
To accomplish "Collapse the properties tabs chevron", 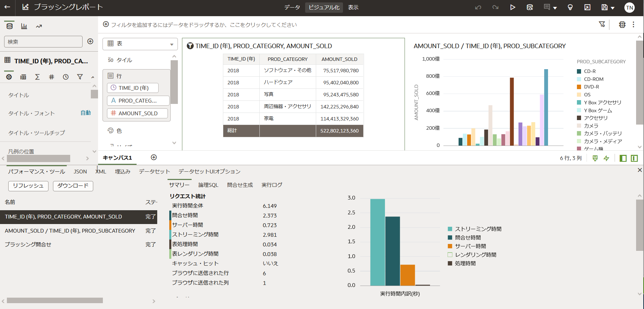I will [93, 77].
